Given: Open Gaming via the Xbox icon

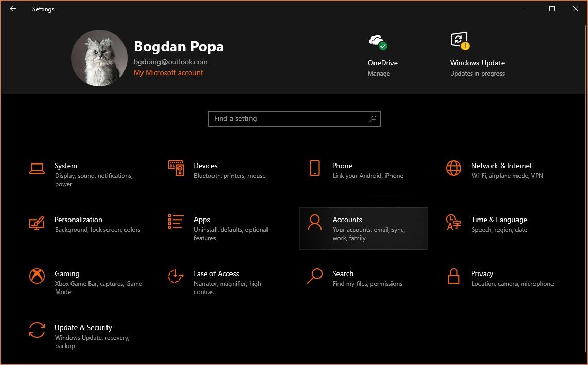Looking at the screenshot, I should tap(37, 276).
